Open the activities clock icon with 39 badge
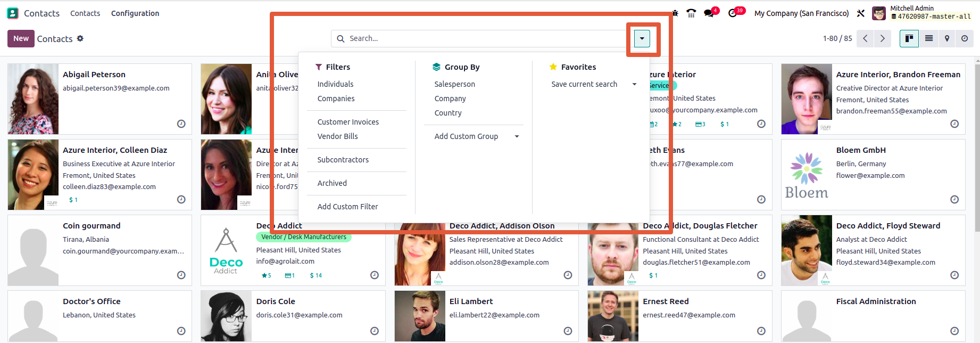This screenshot has width=980, height=343. click(733, 13)
